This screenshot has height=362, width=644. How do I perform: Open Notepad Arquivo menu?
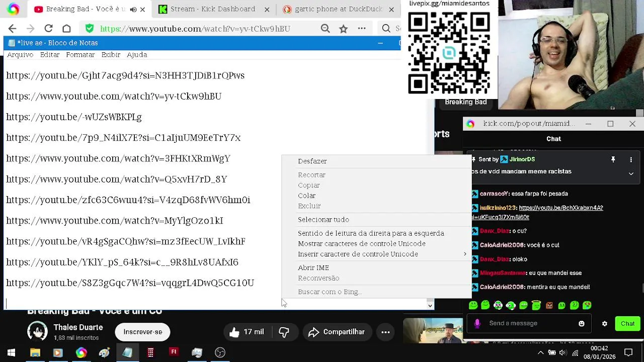pos(20,55)
